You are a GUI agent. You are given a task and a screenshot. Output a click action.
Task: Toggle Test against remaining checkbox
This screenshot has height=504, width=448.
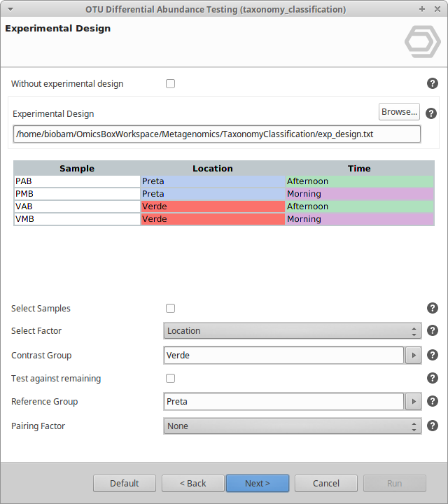[x=170, y=379]
